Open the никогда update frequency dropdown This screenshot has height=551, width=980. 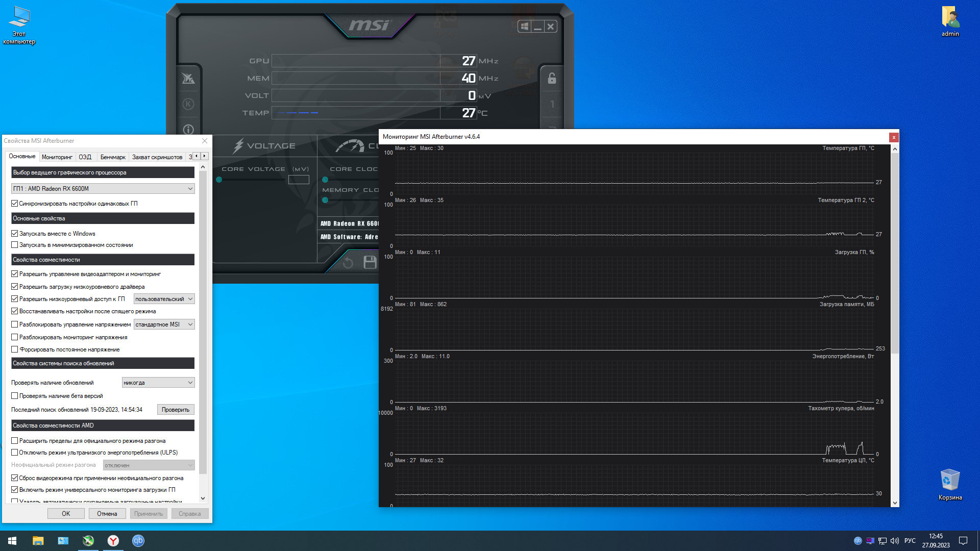(x=158, y=383)
